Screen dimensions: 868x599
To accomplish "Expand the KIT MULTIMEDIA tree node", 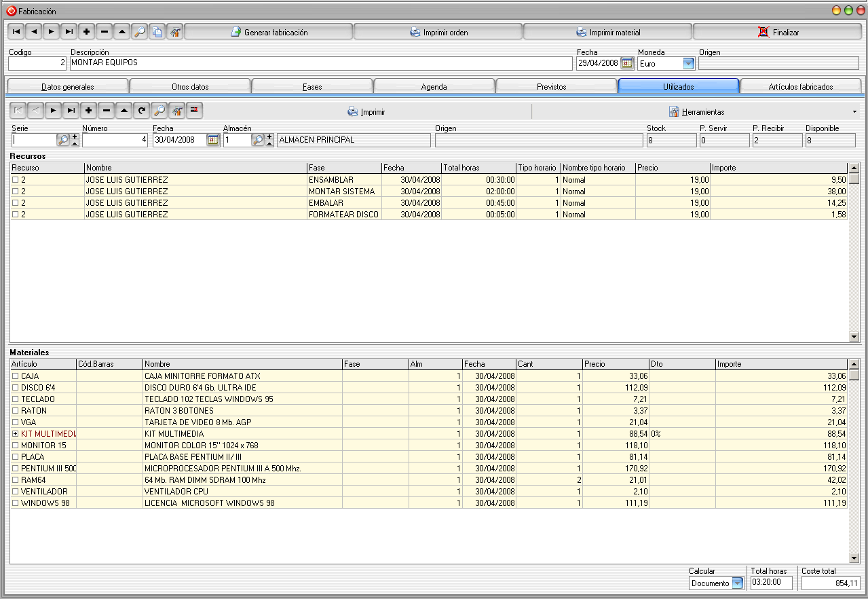I will (15, 434).
